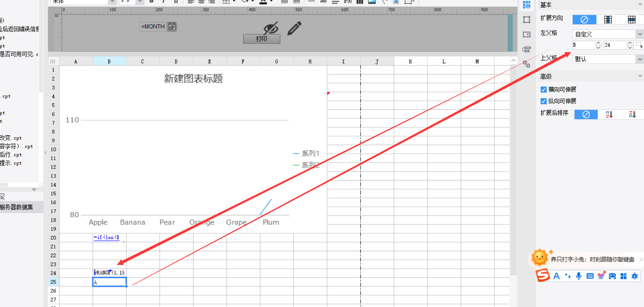Increase the parent row value 24 stepper
Viewport: 644px width, 307px height.
coord(630,43)
